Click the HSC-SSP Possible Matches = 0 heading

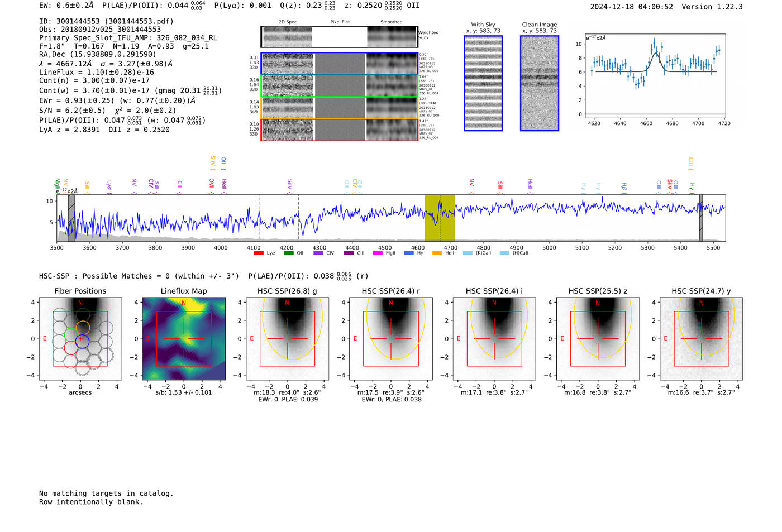(x=139, y=276)
